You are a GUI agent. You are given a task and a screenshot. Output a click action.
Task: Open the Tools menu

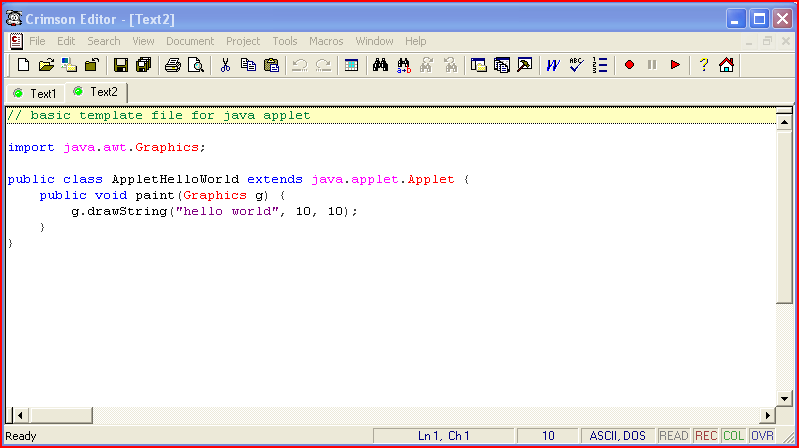pos(285,41)
